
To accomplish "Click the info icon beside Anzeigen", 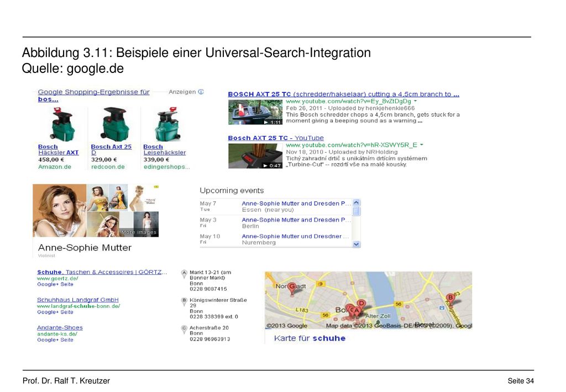I will tap(201, 92).
